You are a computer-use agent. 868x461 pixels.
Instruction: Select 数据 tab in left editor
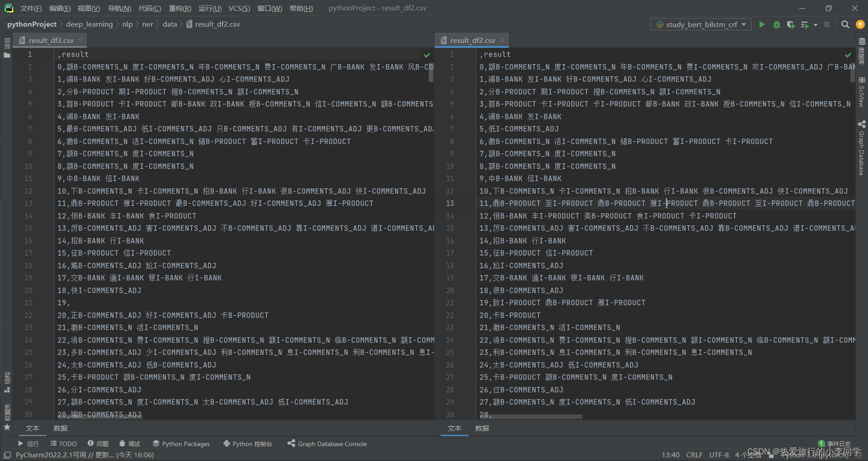coord(60,428)
